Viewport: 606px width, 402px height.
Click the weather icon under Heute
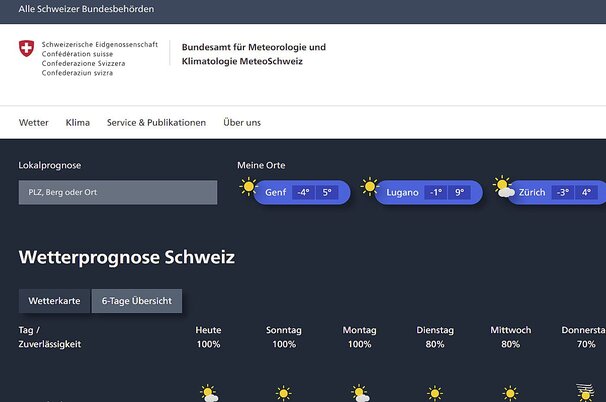pyautogui.click(x=208, y=393)
